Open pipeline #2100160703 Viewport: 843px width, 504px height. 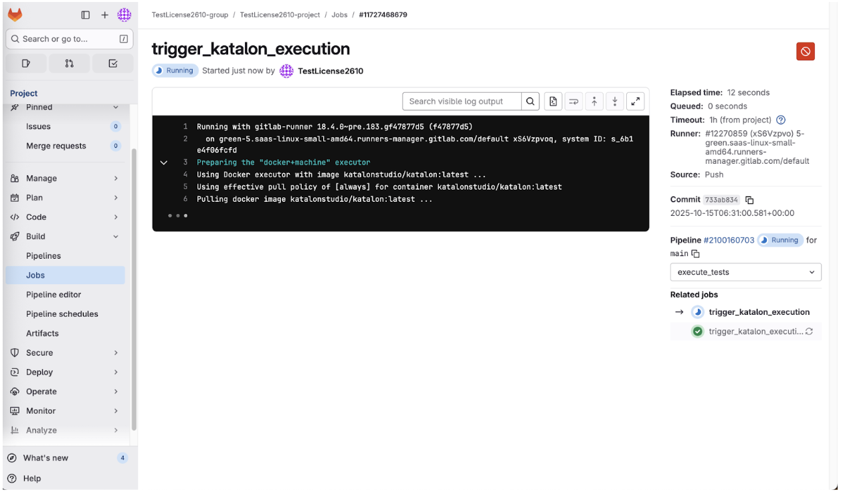point(729,240)
